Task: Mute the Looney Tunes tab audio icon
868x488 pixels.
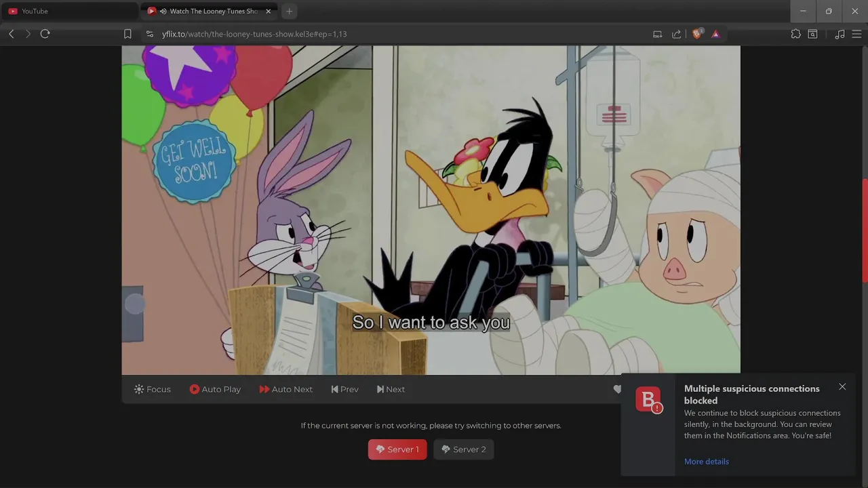Action: (x=163, y=12)
